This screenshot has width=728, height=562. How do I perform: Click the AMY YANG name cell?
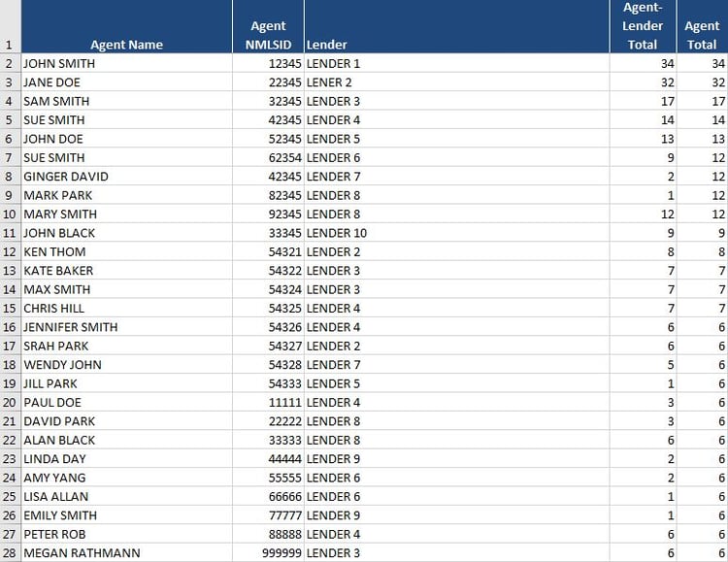[126, 477]
